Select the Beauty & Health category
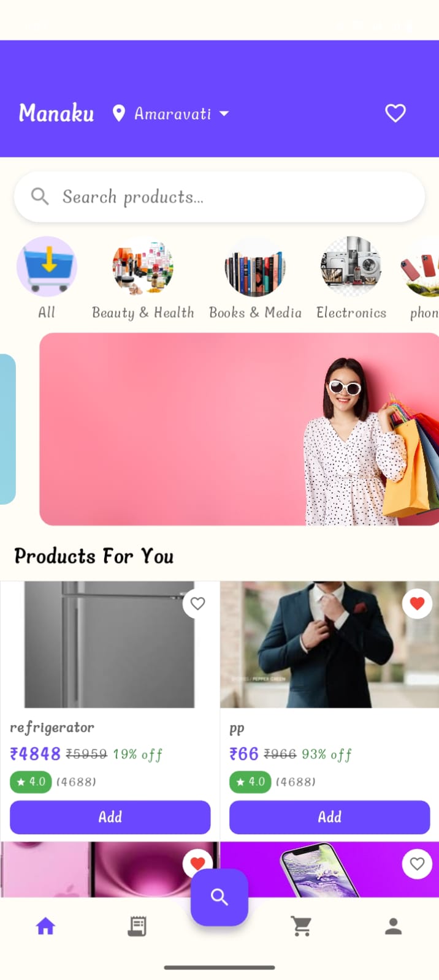 (143, 278)
